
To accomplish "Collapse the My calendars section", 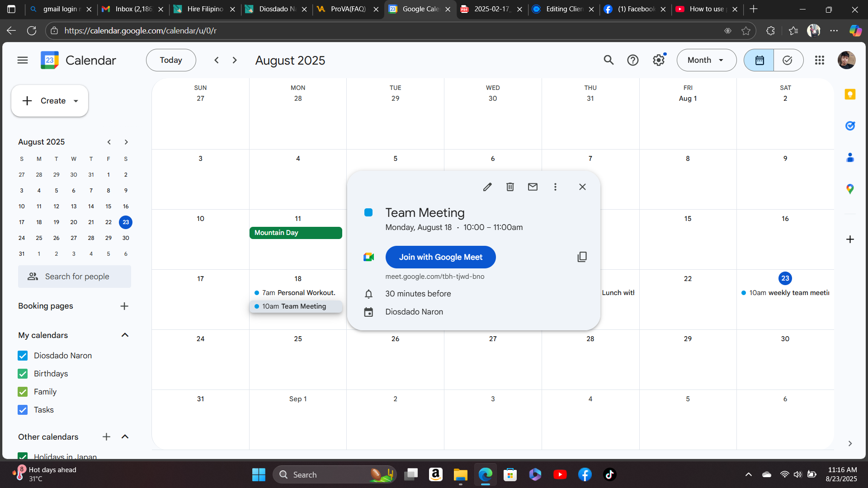I will 125,335.
